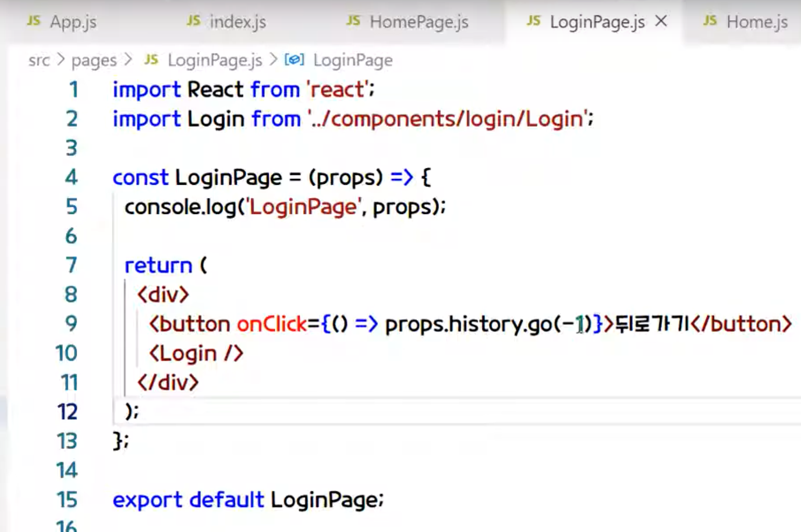Screen dimensions: 801x532
Task: Close the LoginPage.js tab
Action: point(661,21)
